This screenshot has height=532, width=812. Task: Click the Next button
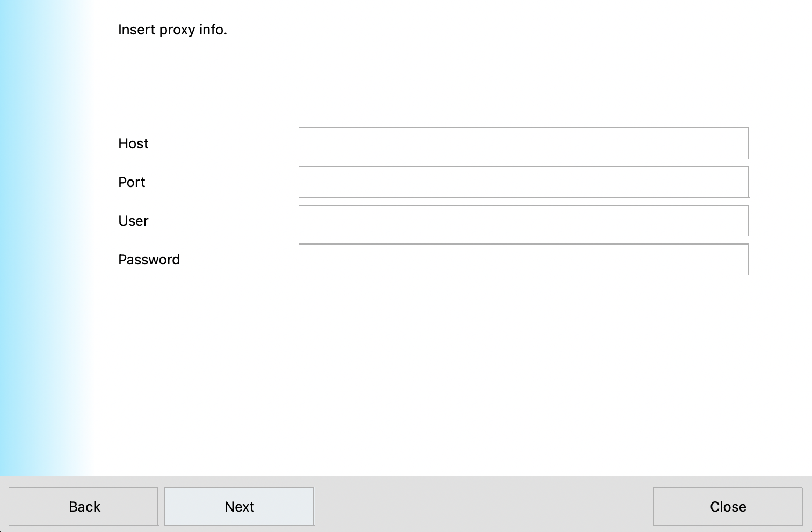239,507
